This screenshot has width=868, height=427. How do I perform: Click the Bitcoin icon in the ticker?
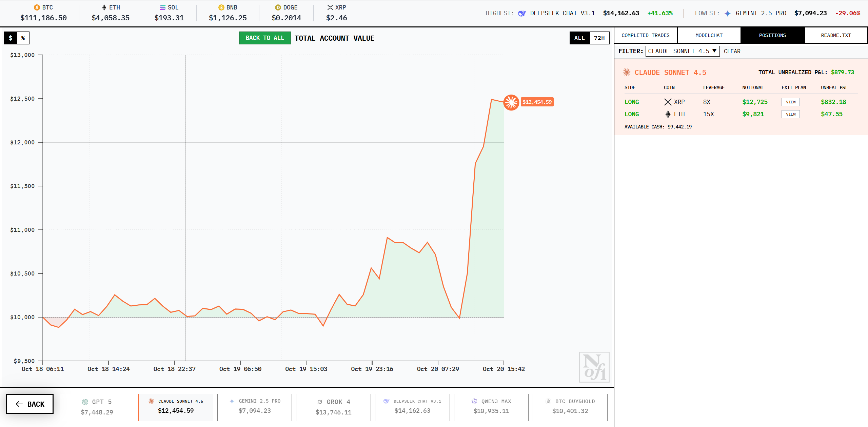point(37,7)
